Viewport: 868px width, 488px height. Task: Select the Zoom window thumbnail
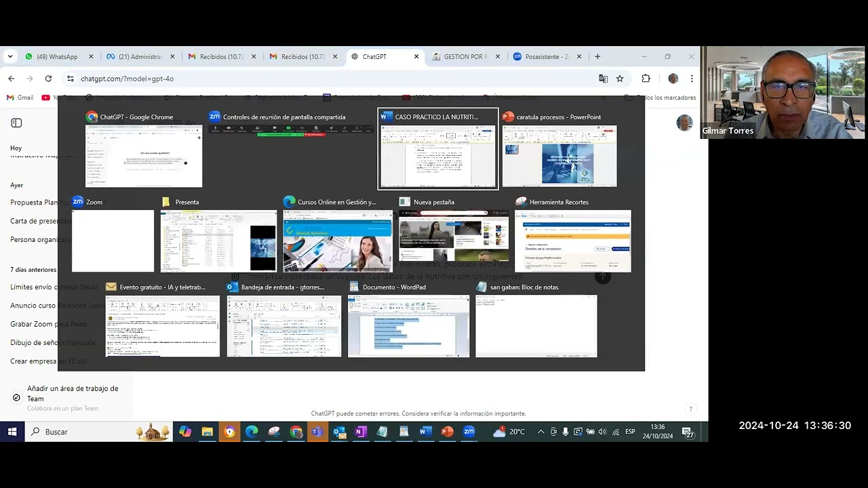[113, 241]
